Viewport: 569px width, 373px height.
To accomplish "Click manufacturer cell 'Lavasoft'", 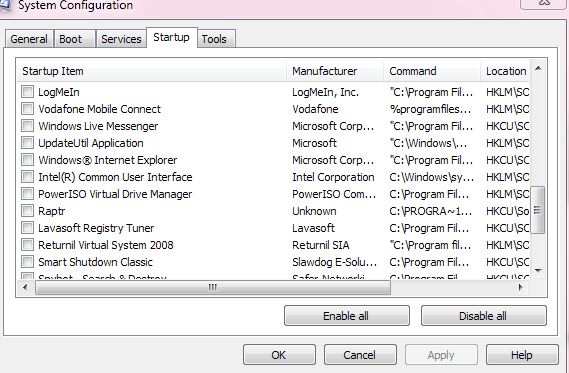I will [x=314, y=229].
